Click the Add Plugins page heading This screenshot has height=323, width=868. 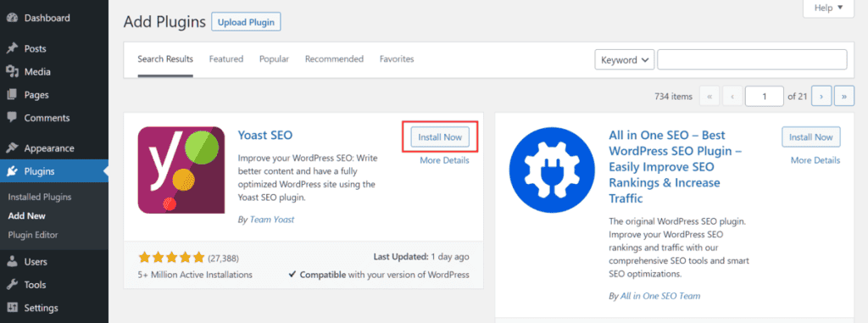[164, 22]
